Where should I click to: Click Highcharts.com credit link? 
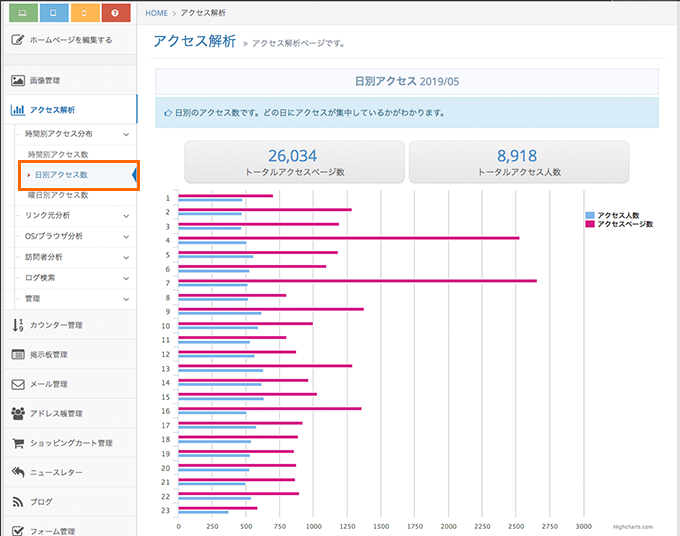point(633,527)
